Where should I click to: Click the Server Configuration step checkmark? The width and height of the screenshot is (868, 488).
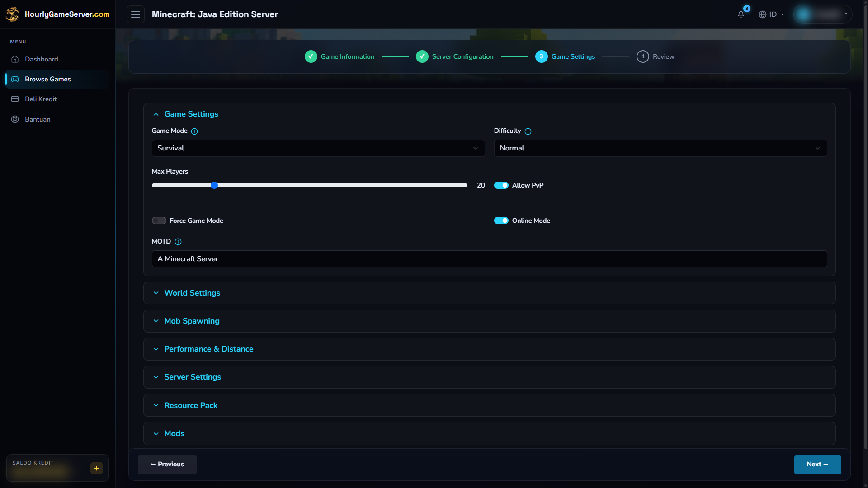click(422, 56)
